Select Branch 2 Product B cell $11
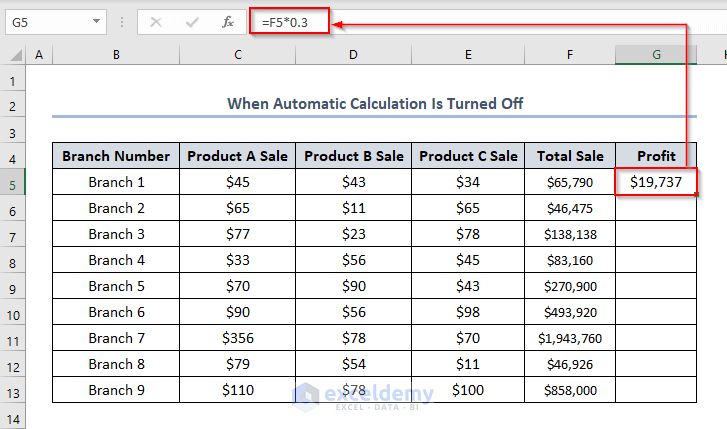Viewport: 727px width, 429px height. (x=353, y=208)
